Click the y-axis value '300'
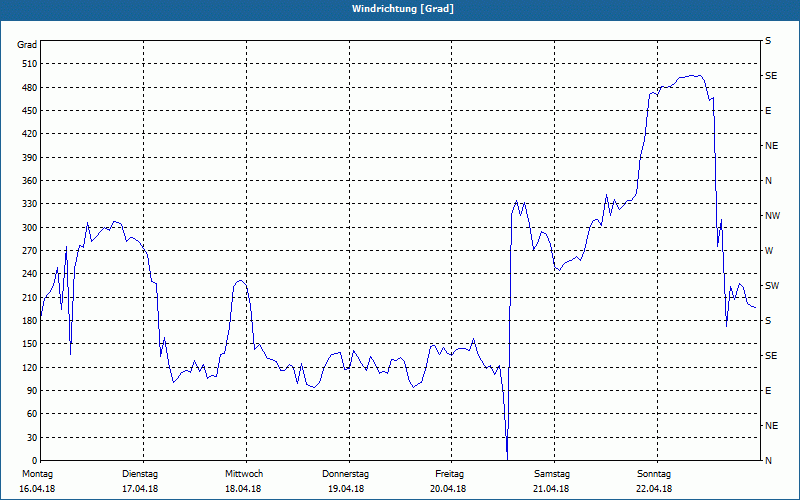The height and width of the screenshot is (500, 800). tap(30, 228)
